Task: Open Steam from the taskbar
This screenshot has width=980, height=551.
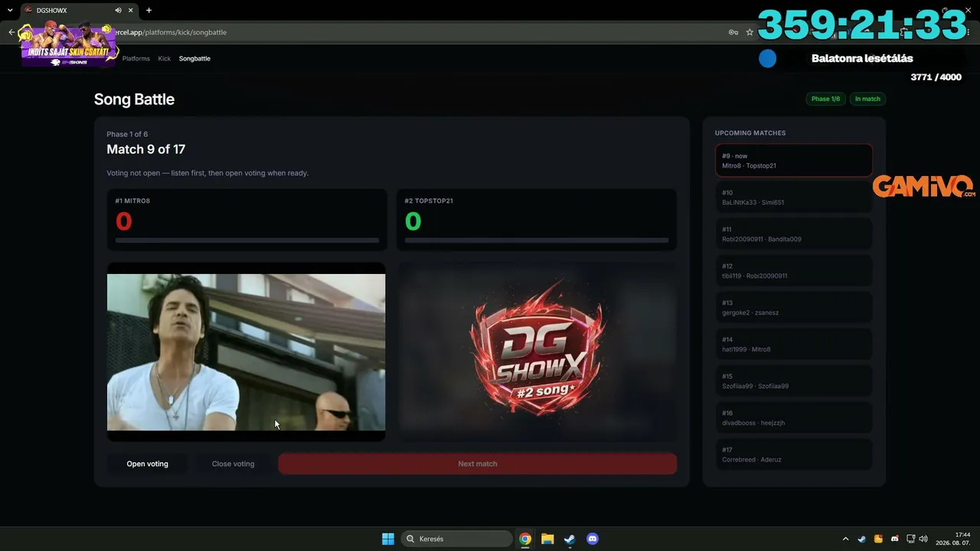Action: point(570,539)
